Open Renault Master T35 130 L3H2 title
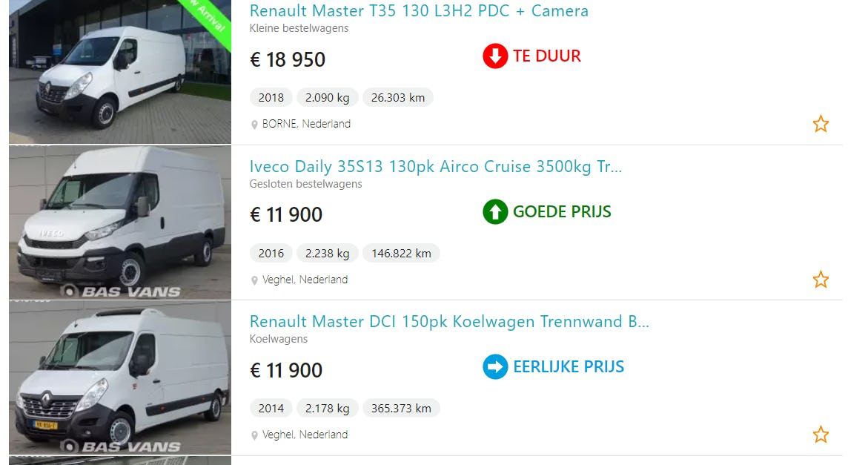The height and width of the screenshot is (465, 868). pos(419,11)
